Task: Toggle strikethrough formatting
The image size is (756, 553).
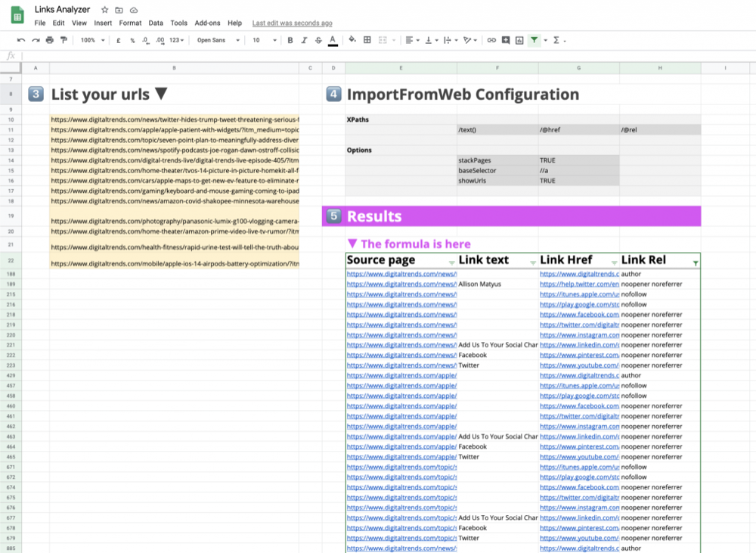Action: tap(318, 41)
